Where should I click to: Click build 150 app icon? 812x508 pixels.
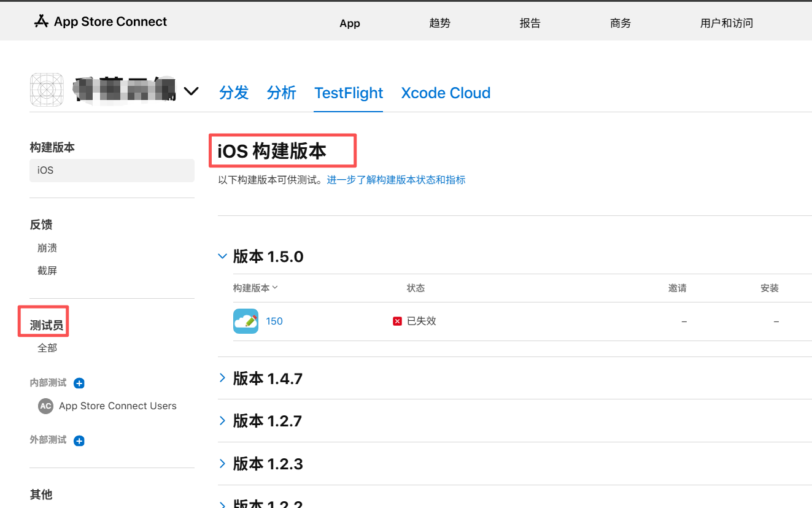[246, 321]
